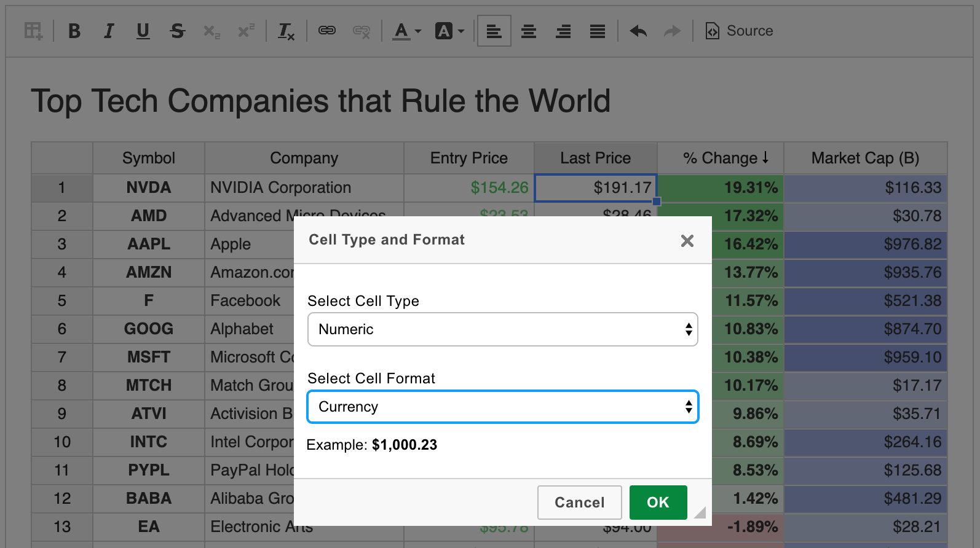Click the dialog resize handle corner
Viewport: 980px width, 548px height.
[x=700, y=512]
